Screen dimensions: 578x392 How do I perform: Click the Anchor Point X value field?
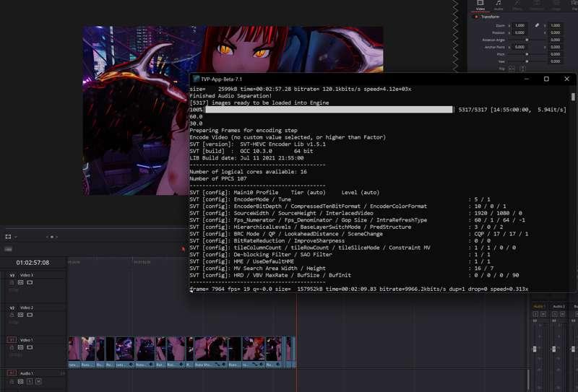click(519, 47)
